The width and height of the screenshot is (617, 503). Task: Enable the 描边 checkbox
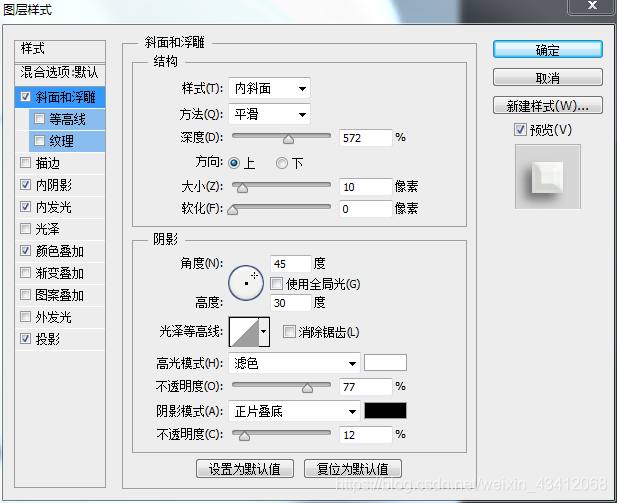pyautogui.click(x=26, y=163)
